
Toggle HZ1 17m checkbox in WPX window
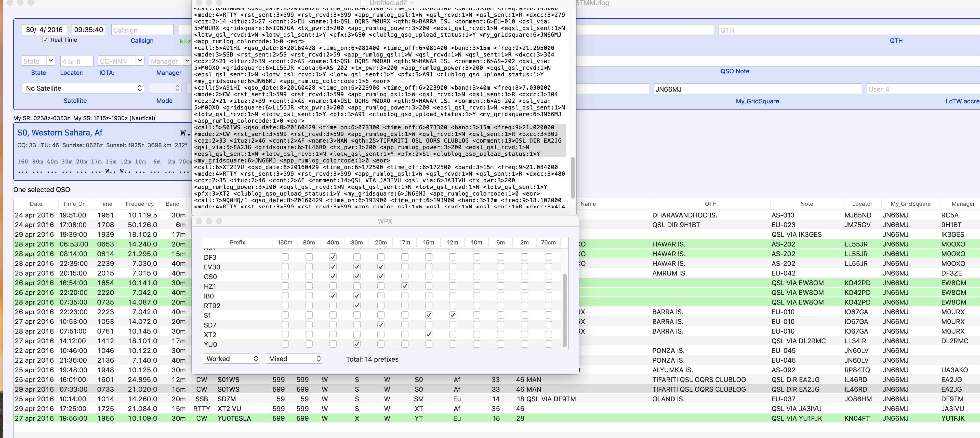click(405, 286)
